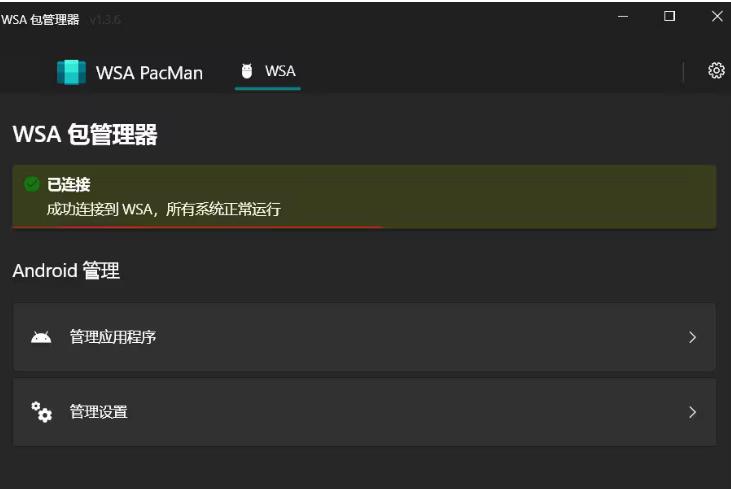Open settings via the top-right gear icon
The image size is (731, 489).
coord(716,70)
